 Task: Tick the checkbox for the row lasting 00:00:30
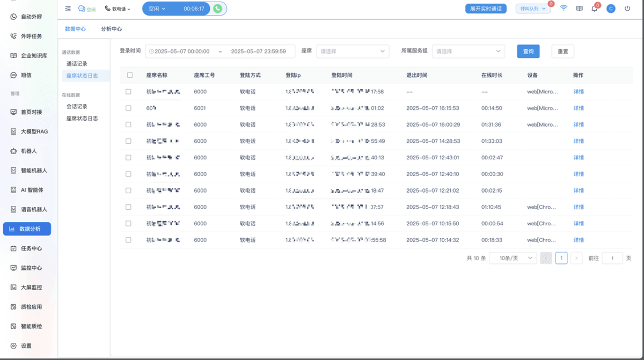128,174
